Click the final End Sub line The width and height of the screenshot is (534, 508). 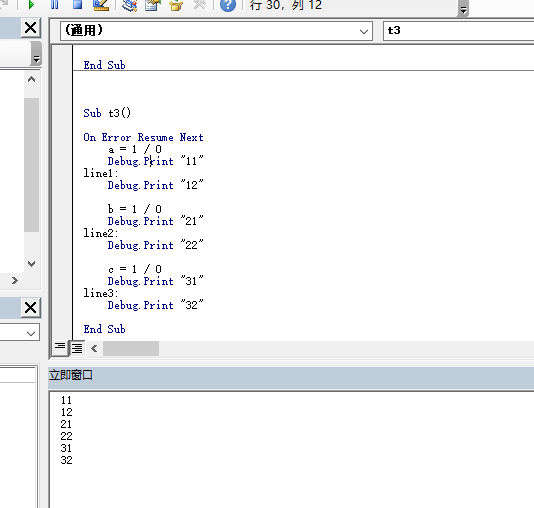coord(105,329)
